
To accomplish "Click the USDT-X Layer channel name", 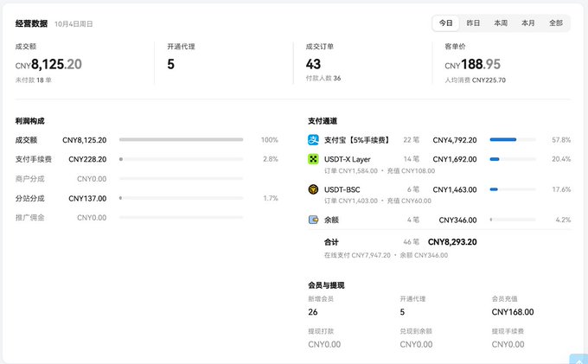I will (x=348, y=159).
